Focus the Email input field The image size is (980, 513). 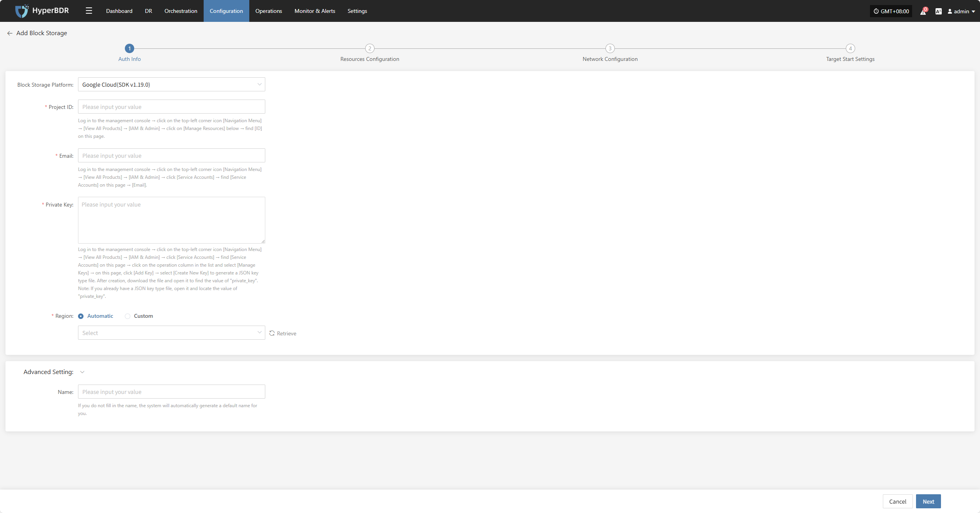pyautogui.click(x=172, y=155)
